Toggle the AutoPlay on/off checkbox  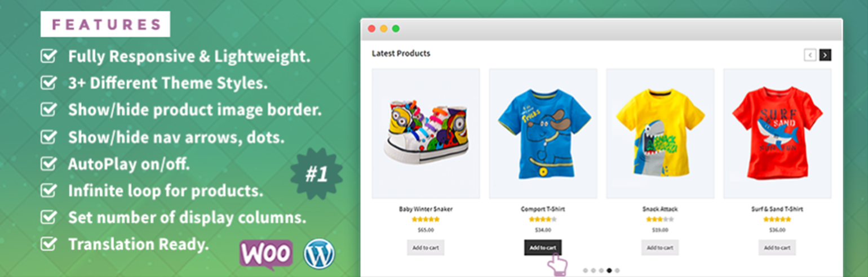pos(49,164)
